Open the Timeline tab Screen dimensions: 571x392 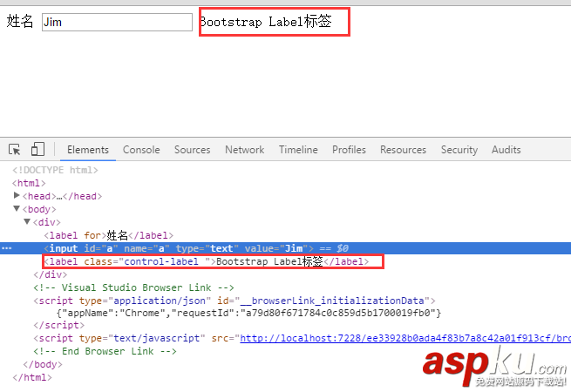click(298, 150)
